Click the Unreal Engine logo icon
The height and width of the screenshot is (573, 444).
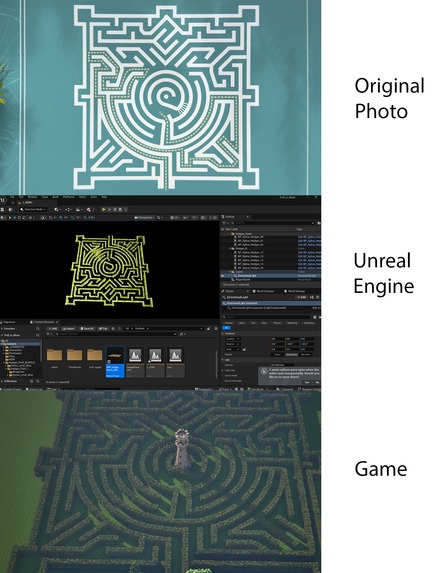coord(3,200)
